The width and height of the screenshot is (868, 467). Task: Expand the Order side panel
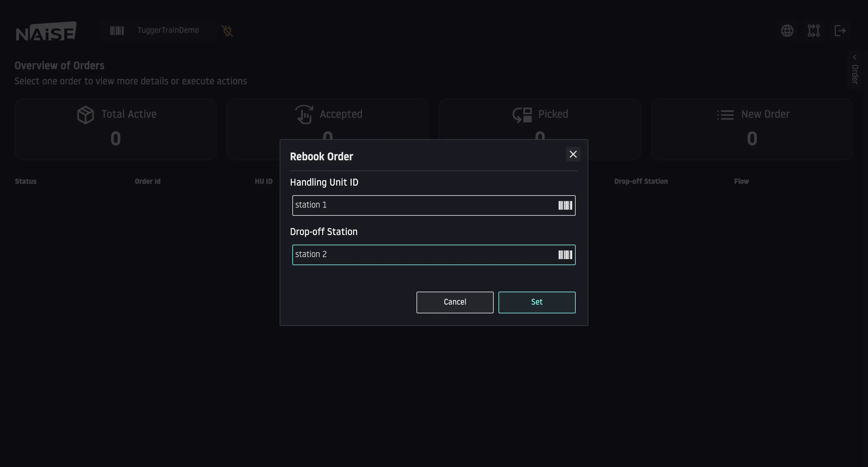(854, 70)
